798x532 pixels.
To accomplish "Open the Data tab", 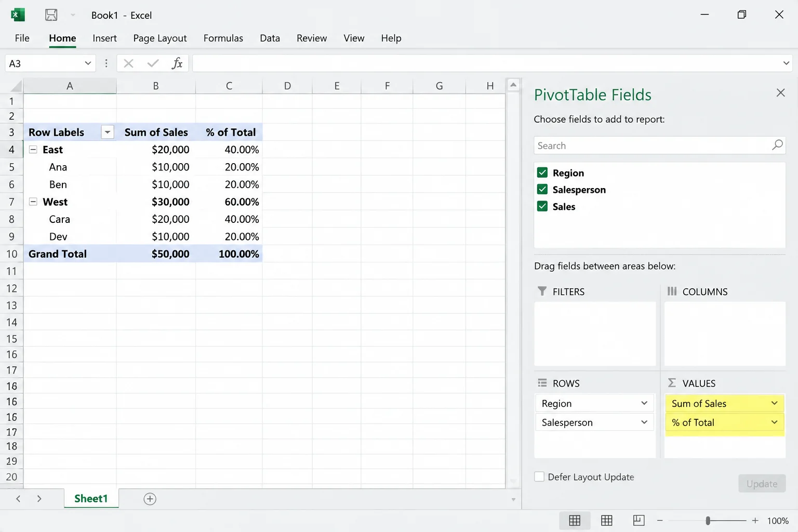I will click(x=270, y=38).
